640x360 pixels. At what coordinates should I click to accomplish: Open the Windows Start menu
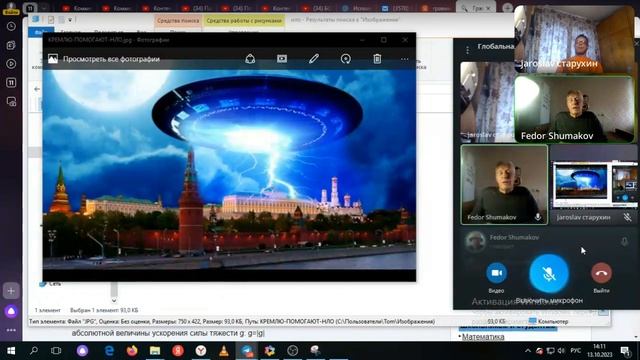pos(11,351)
